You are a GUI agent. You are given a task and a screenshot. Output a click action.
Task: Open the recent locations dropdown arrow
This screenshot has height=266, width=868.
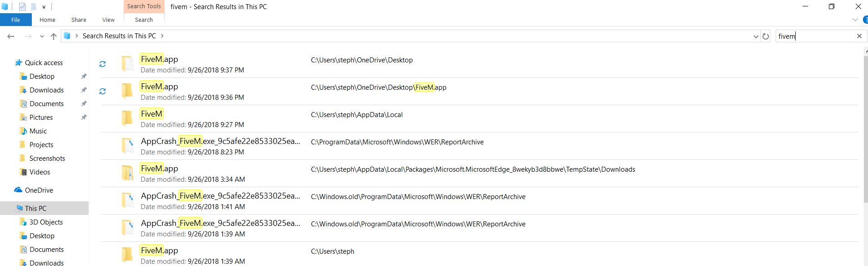point(42,36)
